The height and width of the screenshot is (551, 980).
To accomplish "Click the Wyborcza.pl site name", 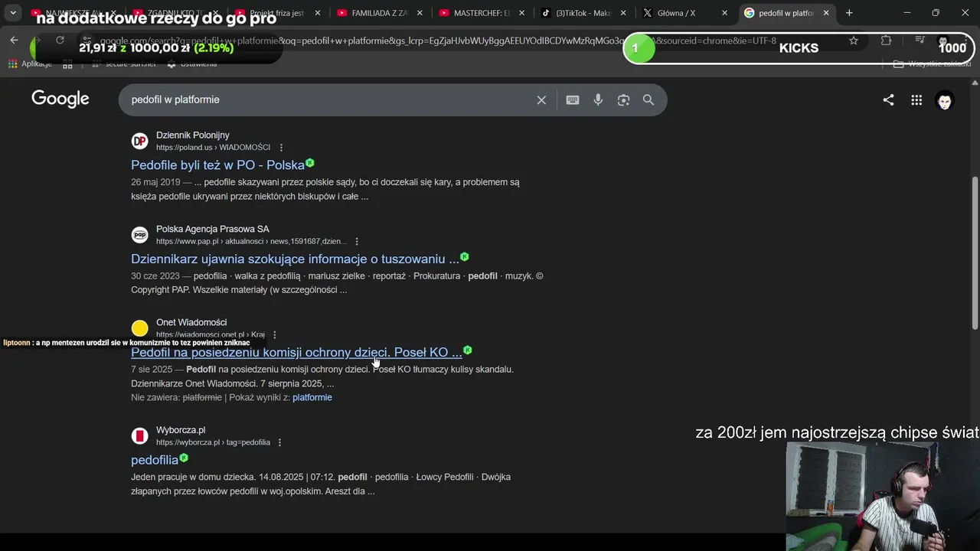I will (x=181, y=431).
